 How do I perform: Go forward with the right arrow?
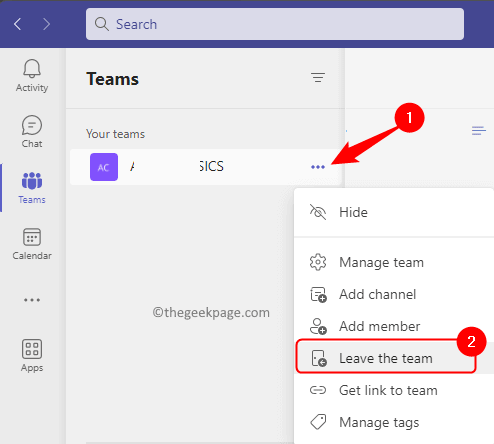tap(47, 24)
